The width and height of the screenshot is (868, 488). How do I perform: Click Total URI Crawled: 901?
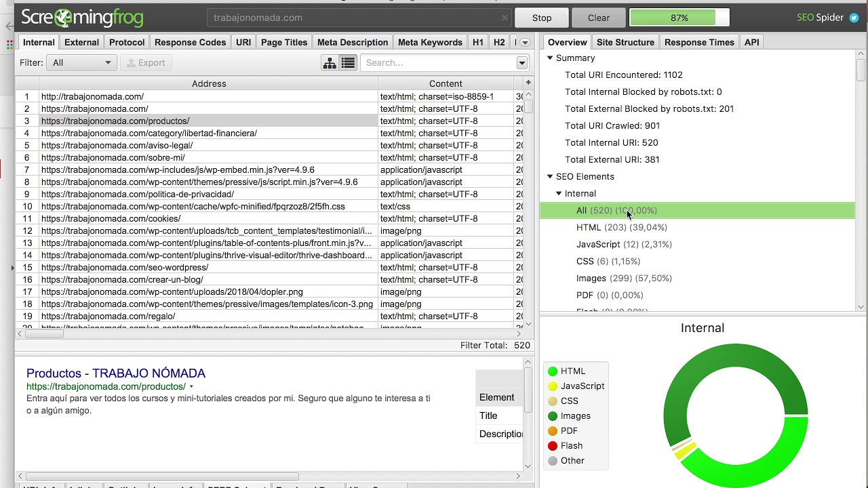point(612,126)
